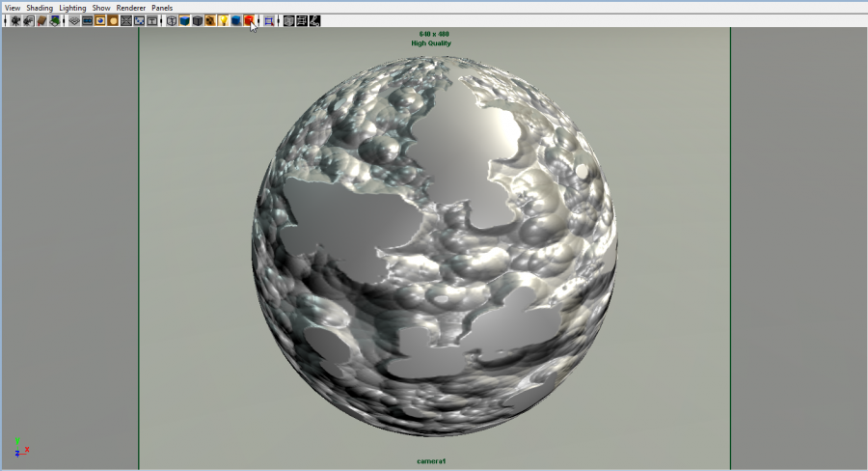The image size is (868, 471).
Task: Disable the resolution gate toggle
Action: 99,20
